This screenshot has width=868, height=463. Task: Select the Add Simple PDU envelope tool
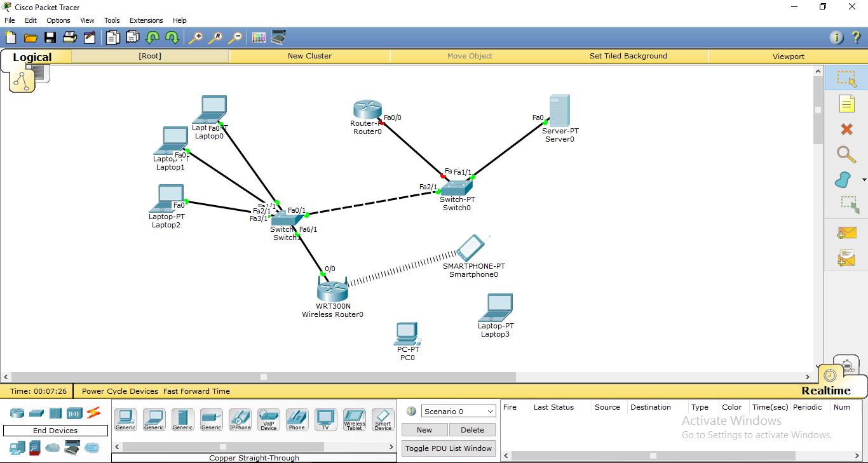(x=846, y=233)
